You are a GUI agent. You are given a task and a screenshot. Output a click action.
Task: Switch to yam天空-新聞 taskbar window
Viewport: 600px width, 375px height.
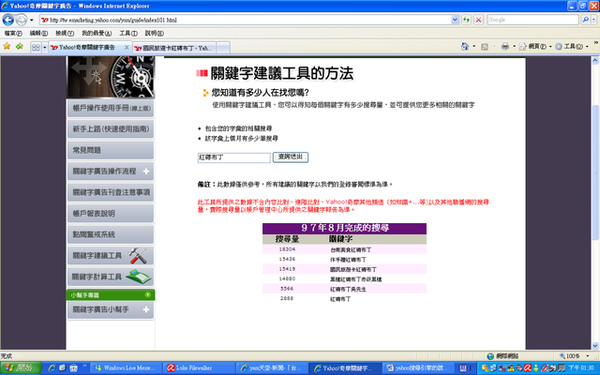point(272,368)
